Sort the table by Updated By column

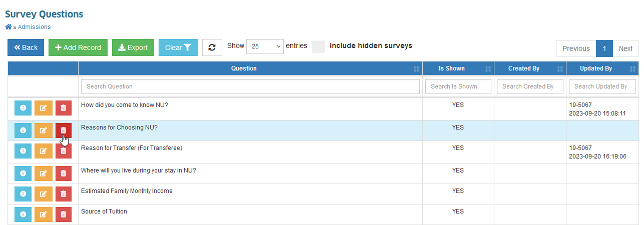(x=602, y=68)
